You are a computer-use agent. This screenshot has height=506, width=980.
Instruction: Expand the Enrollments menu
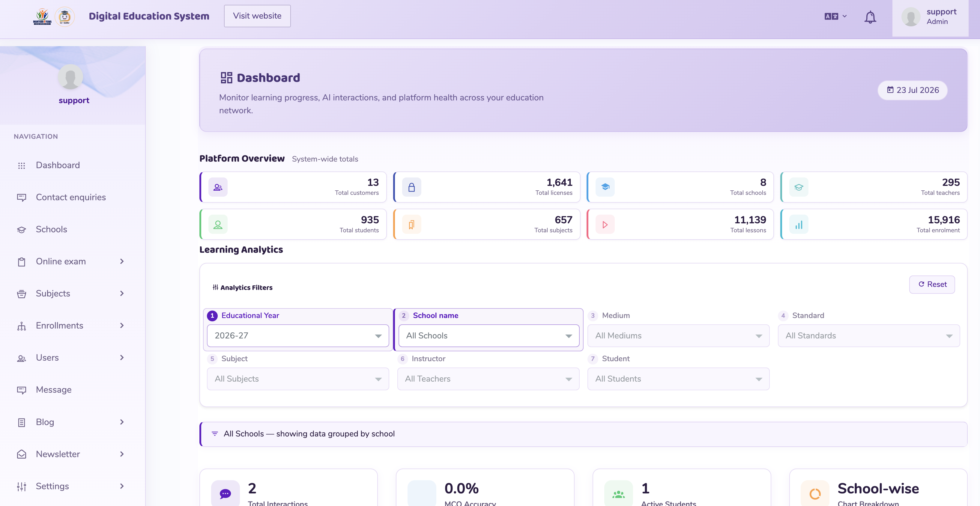[x=72, y=326]
